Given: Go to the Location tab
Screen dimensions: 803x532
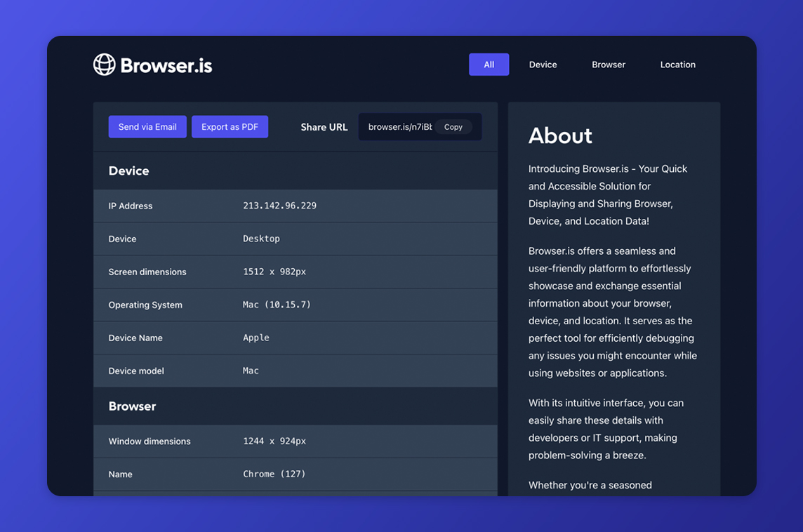Looking at the screenshot, I should point(677,65).
